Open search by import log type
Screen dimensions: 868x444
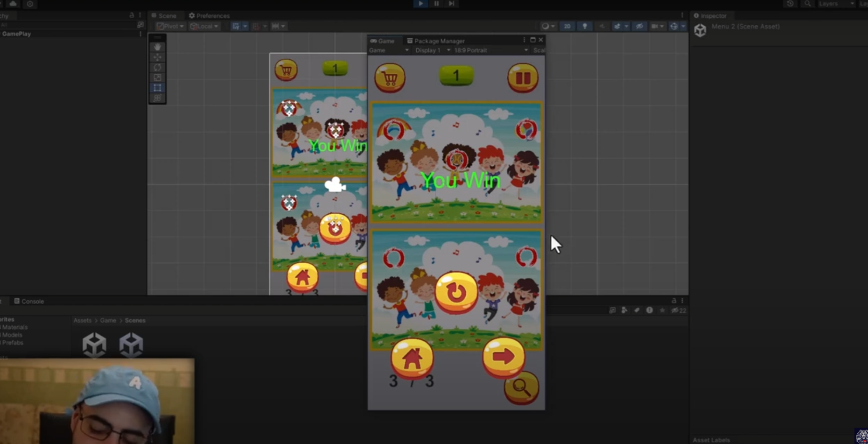click(649, 310)
